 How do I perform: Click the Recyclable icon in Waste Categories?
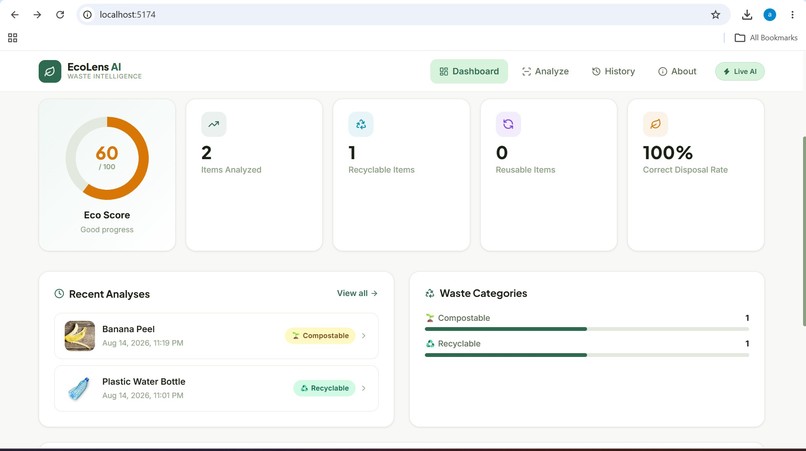pyautogui.click(x=430, y=344)
